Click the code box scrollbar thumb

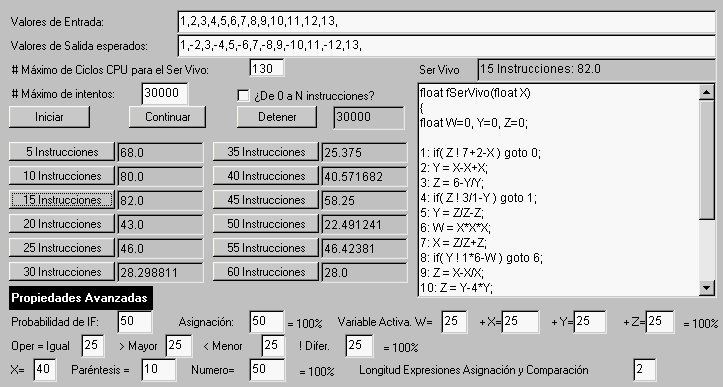pos(707,160)
